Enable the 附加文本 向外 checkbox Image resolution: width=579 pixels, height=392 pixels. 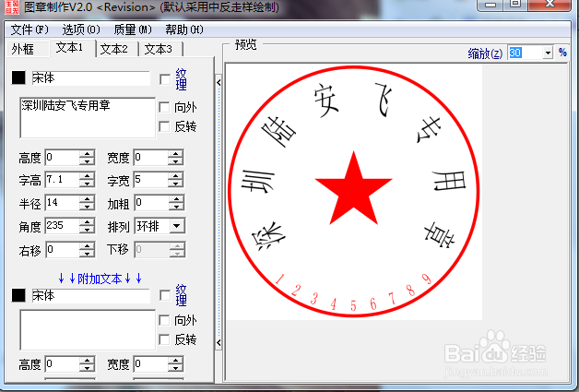[x=164, y=320]
